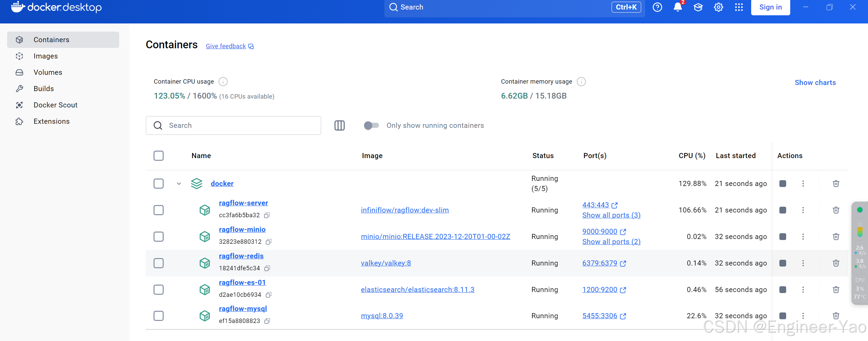This screenshot has width=868, height=341.
Task: Check the ragflow-minio row checkbox
Action: (x=159, y=237)
